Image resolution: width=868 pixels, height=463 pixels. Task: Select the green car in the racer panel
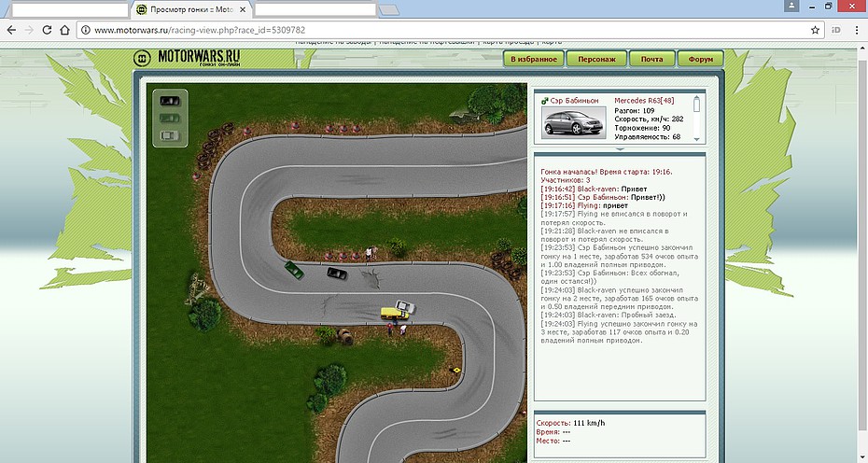(x=169, y=118)
